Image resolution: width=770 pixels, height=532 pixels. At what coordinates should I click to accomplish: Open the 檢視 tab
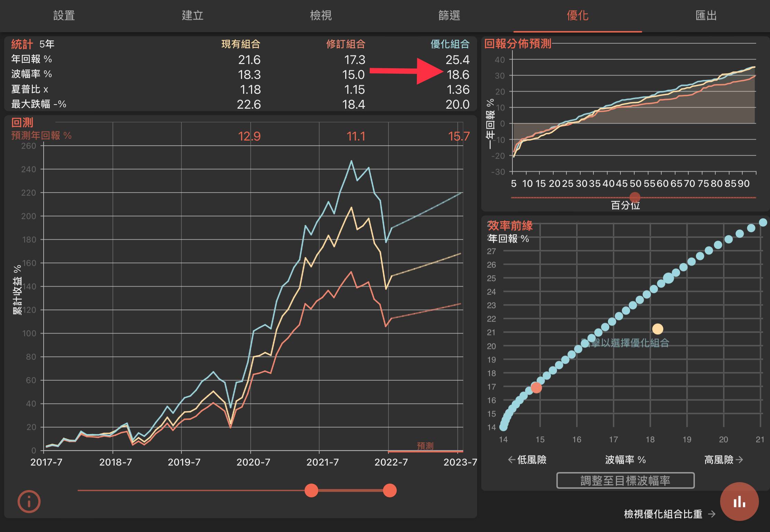point(321,16)
